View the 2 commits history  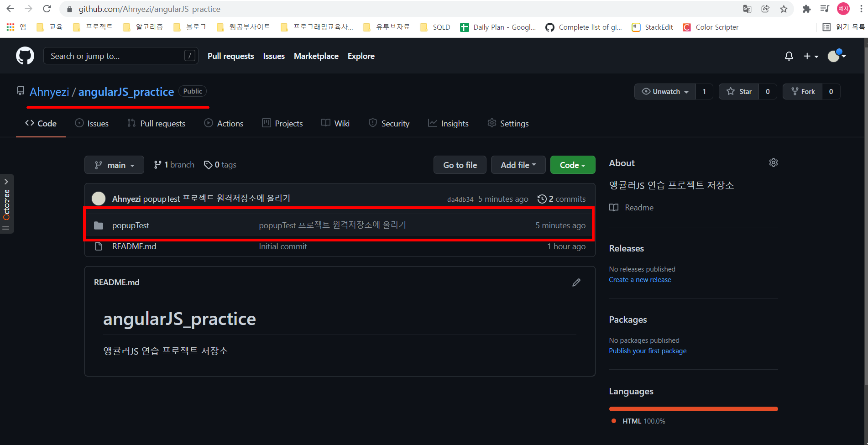561,199
